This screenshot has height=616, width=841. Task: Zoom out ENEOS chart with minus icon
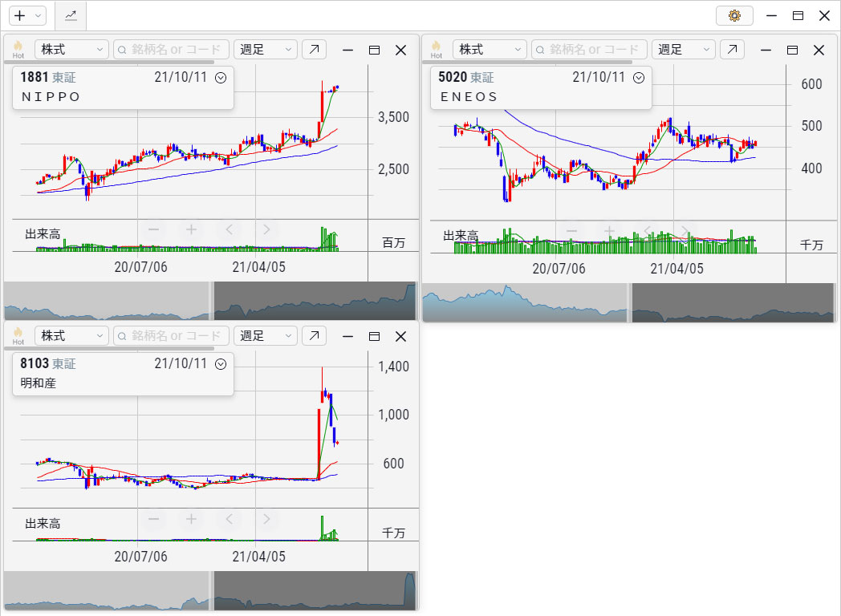571,231
